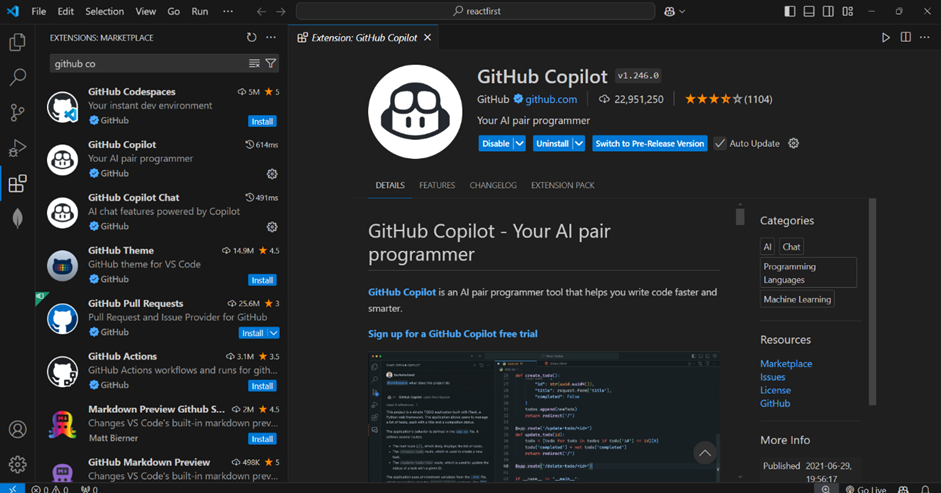The width and height of the screenshot is (941, 493).
Task: Open manage gear for GitHub Copilot item
Action: point(272,174)
